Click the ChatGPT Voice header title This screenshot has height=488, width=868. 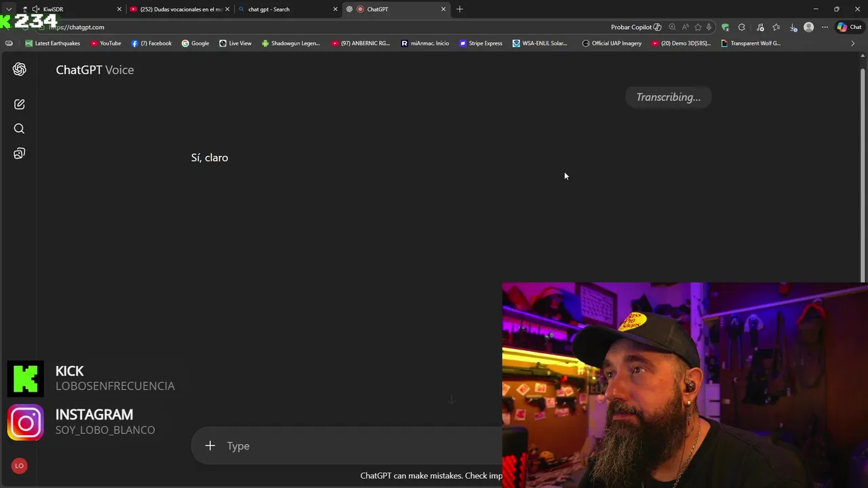coord(95,70)
